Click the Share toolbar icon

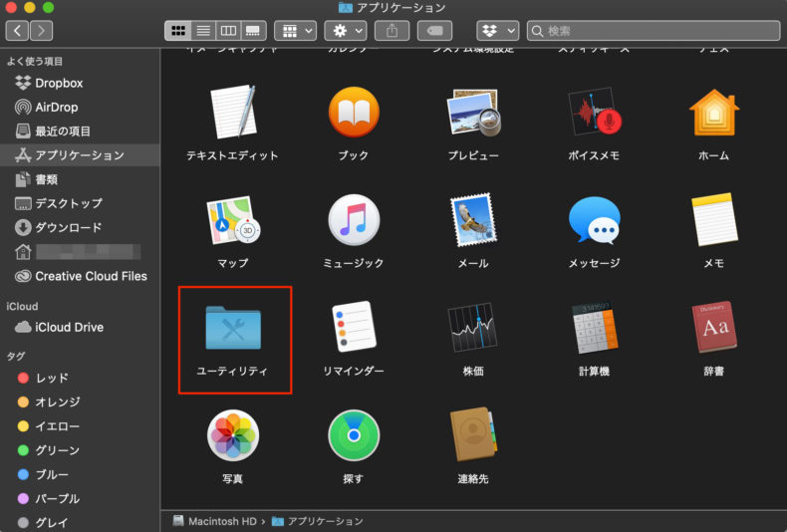pos(392,31)
